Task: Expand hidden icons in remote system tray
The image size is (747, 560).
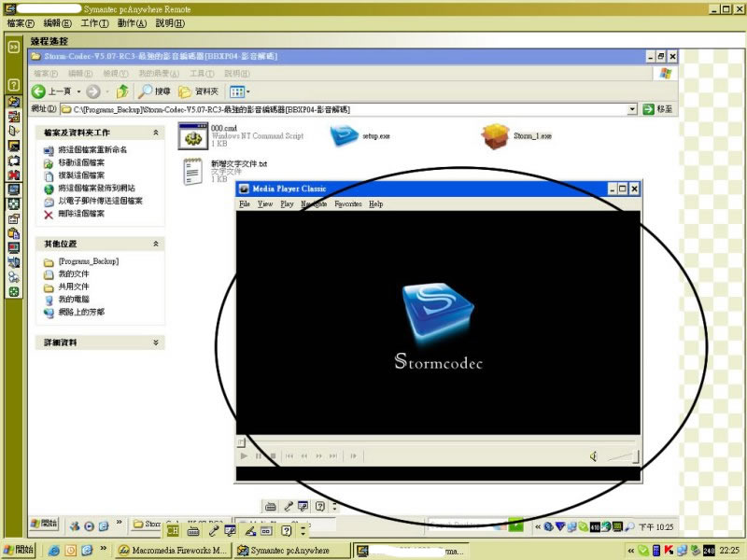Action: click(x=538, y=526)
